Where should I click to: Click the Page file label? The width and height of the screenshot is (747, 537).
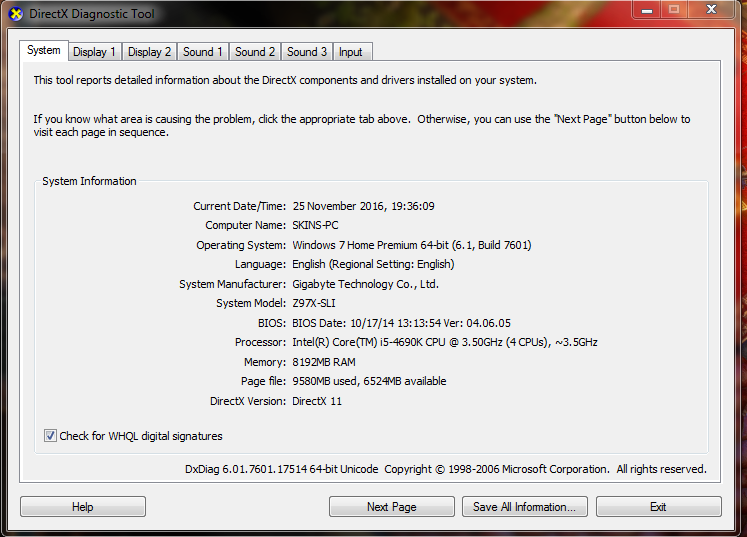(263, 381)
